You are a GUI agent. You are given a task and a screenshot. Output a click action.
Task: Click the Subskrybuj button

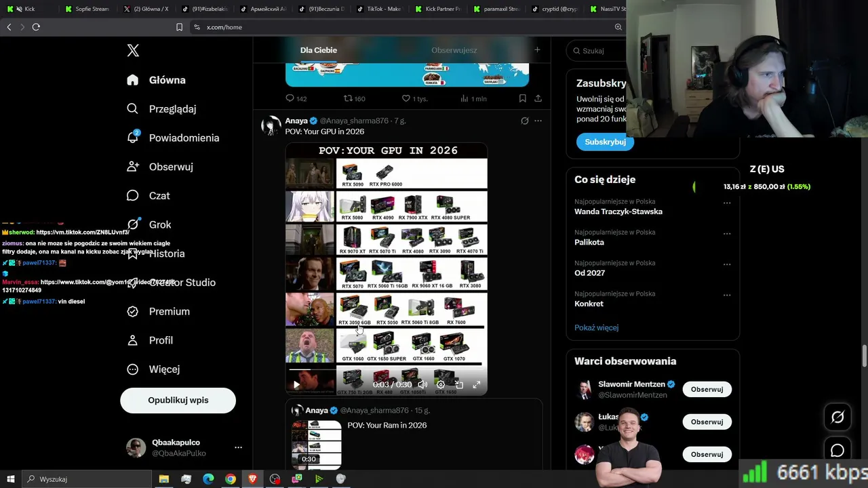coord(605,142)
